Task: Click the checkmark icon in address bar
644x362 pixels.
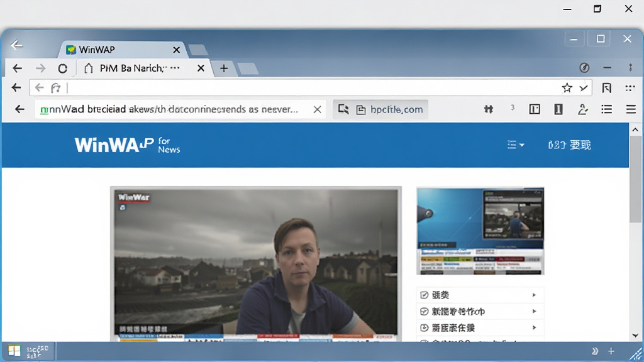Action: pyautogui.click(x=584, y=87)
